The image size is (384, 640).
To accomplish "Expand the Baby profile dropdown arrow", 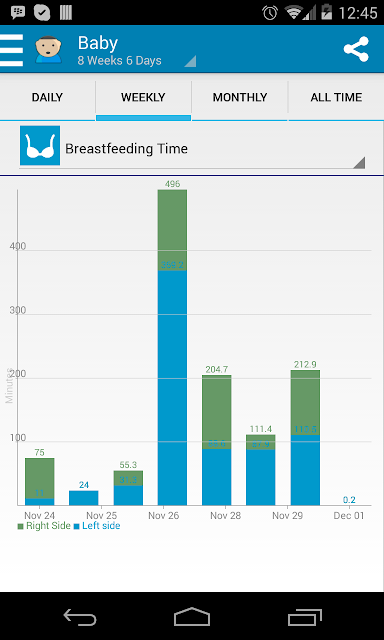I will coord(190,61).
